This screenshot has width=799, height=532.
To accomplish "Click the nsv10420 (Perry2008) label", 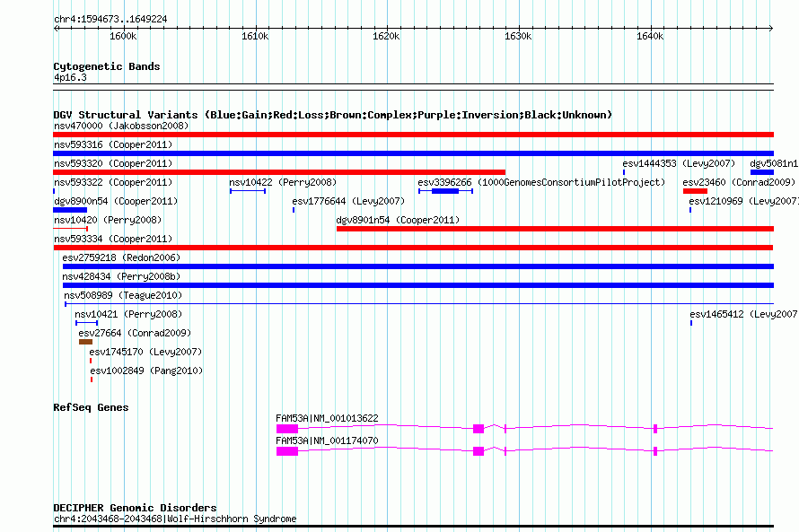I will 108,220.
